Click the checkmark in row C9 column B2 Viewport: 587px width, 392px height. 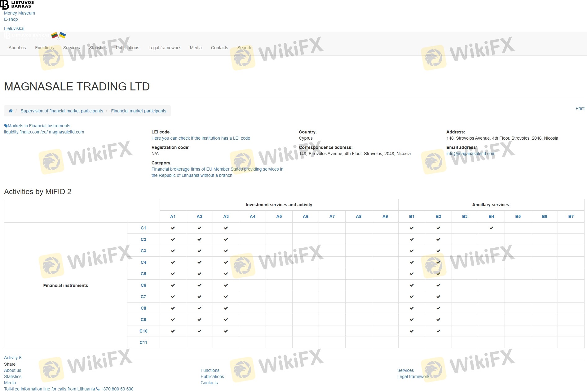point(438,320)
